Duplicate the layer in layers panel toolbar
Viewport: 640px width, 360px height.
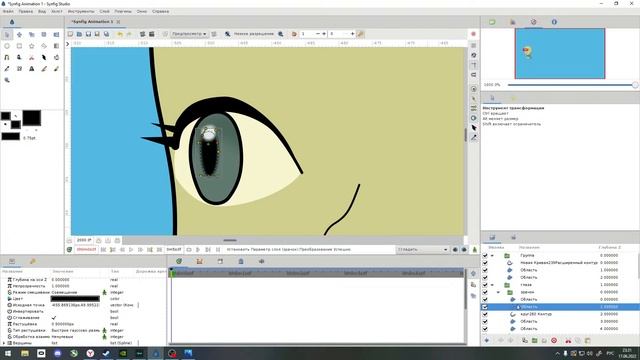(x=525, y=340)
